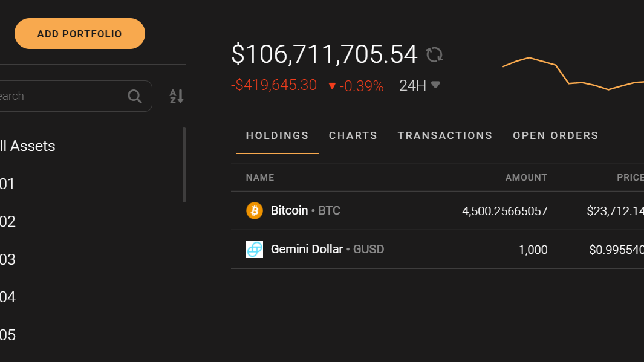Select the GUSD ticker label
Image resolution: width=644 pixels, height=362 pixels.
click(x=369, y=249)
